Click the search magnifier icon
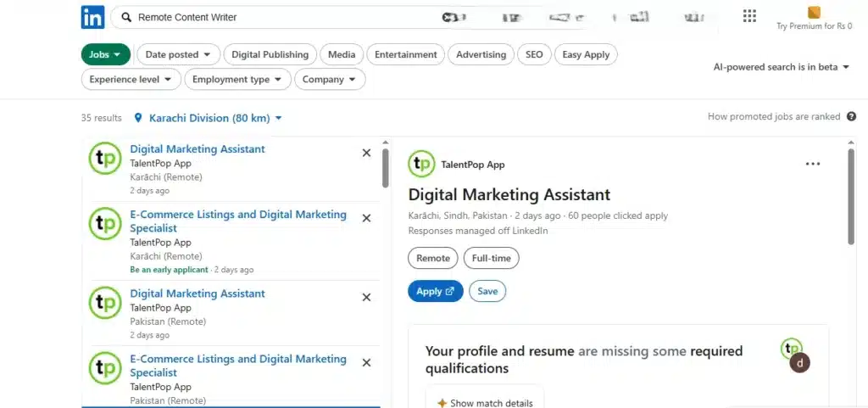 126,17
